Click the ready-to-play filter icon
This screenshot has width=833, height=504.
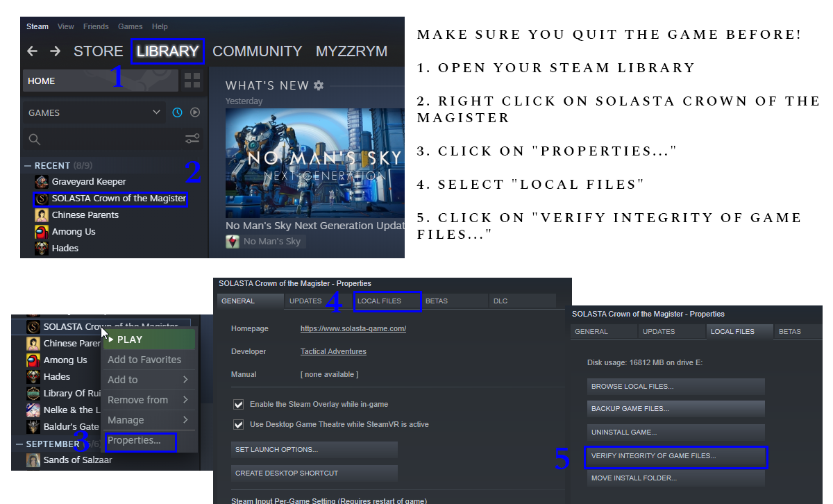195,112
